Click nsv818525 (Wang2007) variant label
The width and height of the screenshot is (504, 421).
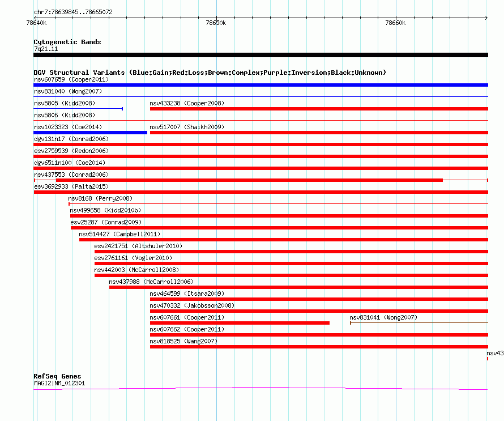[183, 341]
